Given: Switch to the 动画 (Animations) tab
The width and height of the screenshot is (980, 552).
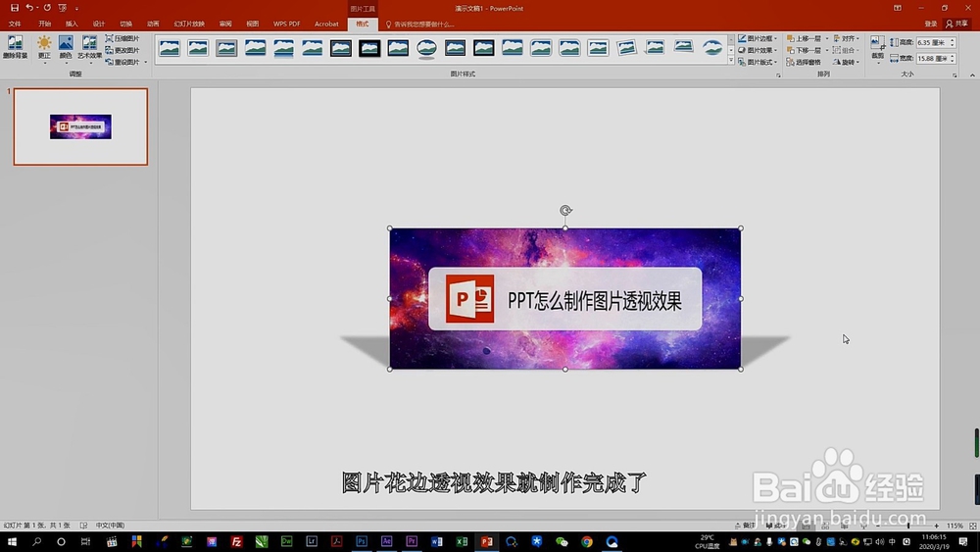Looking at the screenshot, I should (153, 24).
